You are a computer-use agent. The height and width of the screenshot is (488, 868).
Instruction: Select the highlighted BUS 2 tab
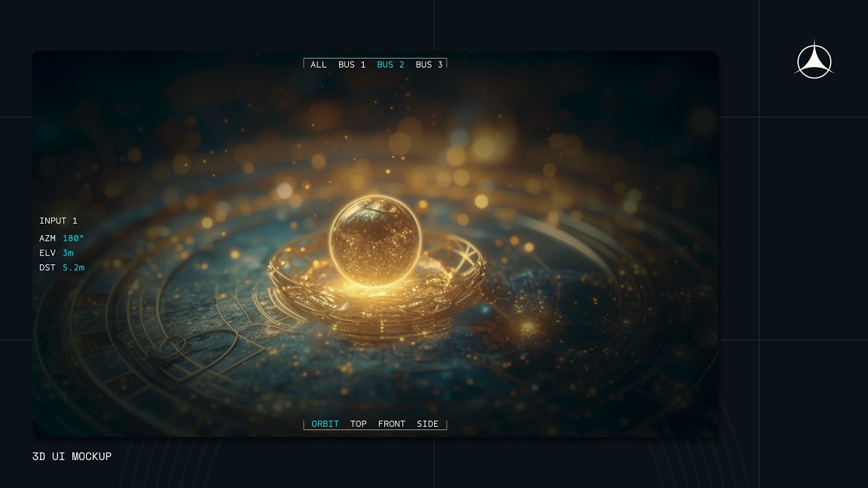pos(390,65)
